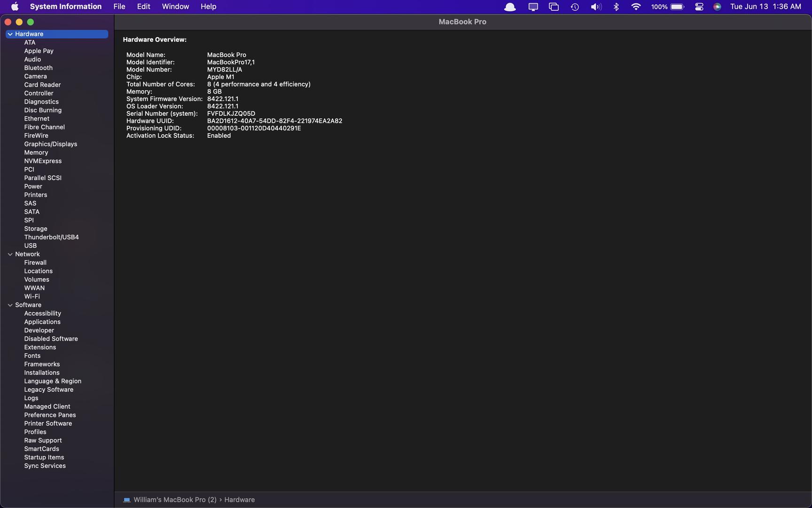This screenshot has height=508, width=812.
Task: Open the System Information app menu
Action: (66, 7)
